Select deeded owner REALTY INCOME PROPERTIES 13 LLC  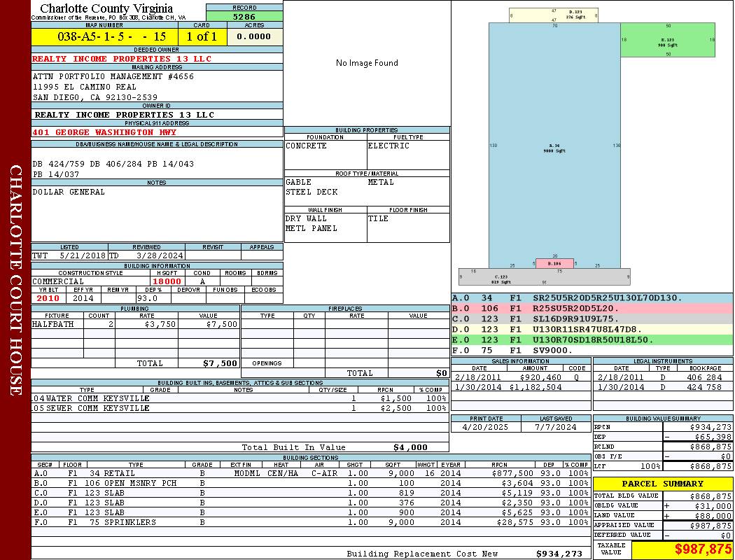[122, 59]
